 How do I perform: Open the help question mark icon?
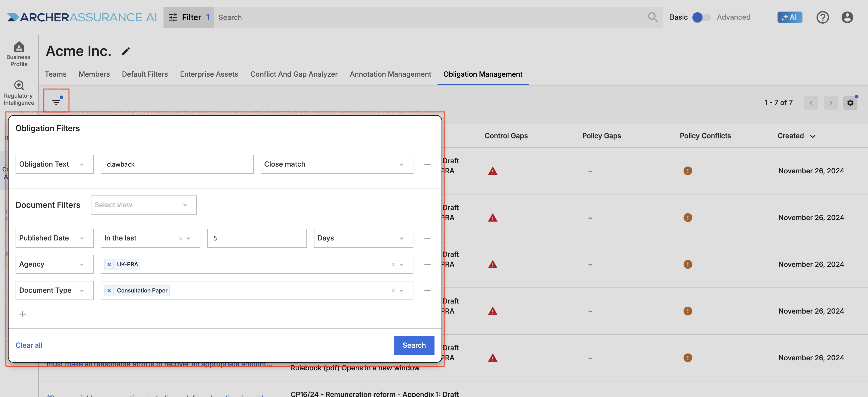[822, 17]
